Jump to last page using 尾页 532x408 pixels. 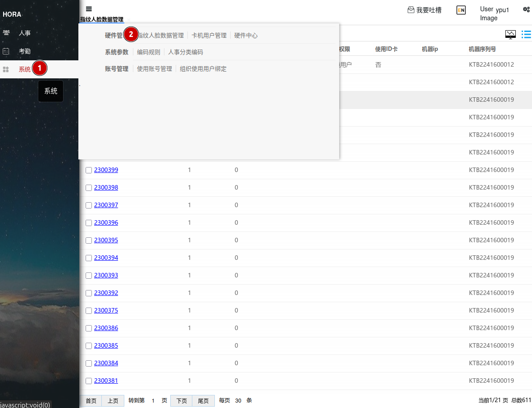click(203, 401)
